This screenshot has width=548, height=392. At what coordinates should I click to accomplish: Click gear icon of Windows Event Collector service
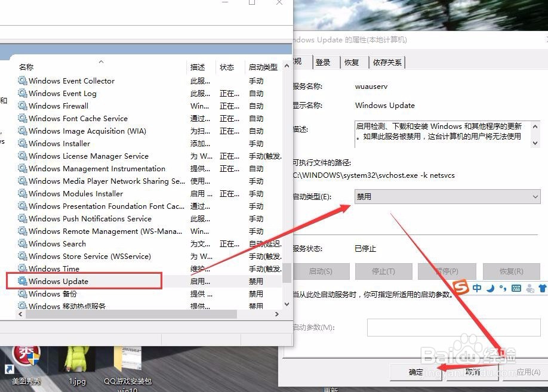tap(23, 81)
